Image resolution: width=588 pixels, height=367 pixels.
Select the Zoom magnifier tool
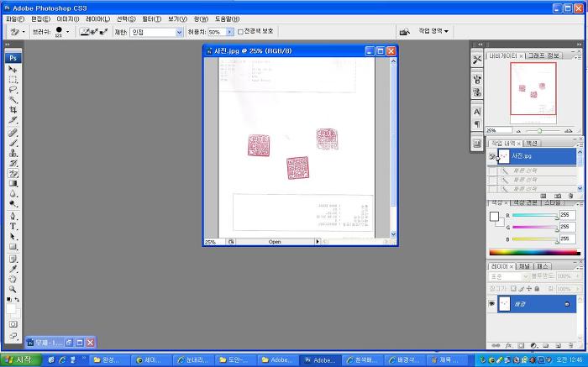tap(13, 288)
